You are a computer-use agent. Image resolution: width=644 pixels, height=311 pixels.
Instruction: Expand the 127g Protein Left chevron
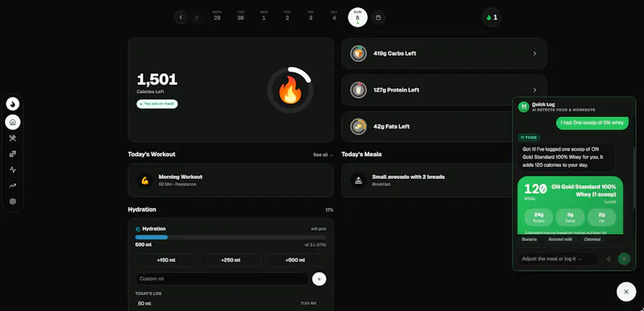pyautogui.click(x=535, y=90)
